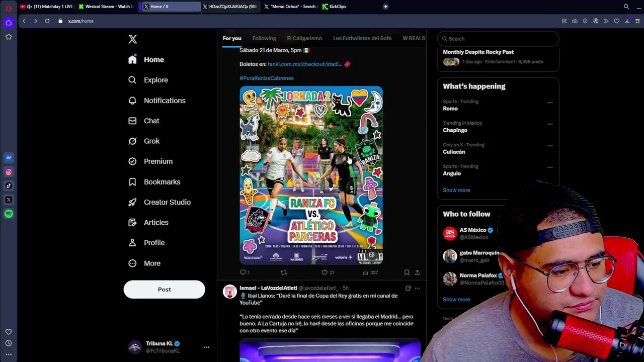
Task: Switch to Westcol Stream browser tab
Action: coord(106,7)
